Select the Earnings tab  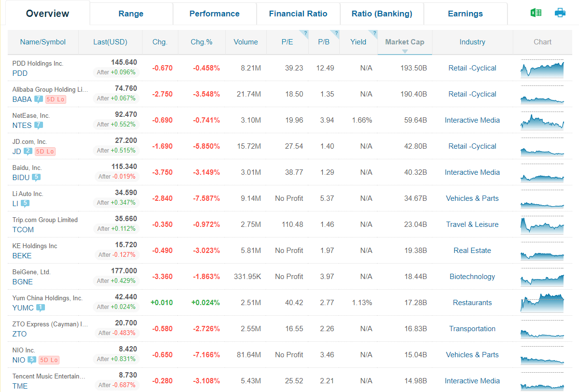465,14
